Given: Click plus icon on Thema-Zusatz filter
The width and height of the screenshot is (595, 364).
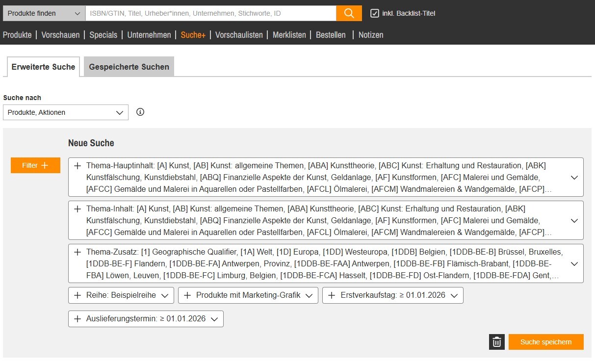Looking at the screenshot, I should (77, 252).
